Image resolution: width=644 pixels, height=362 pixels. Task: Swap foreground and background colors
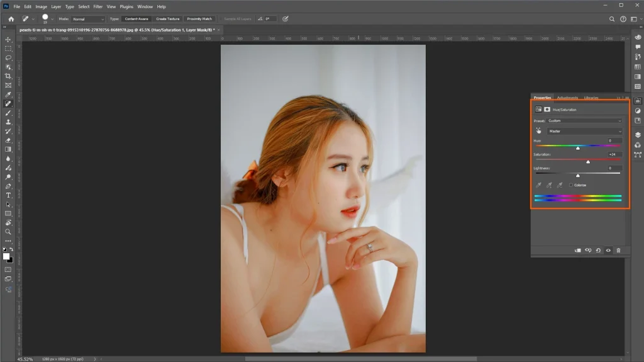pos(11,249)
